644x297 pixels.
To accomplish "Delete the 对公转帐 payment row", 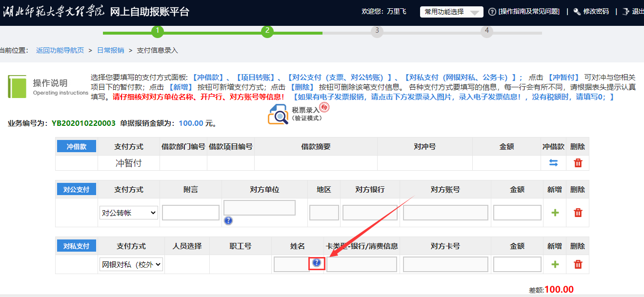I will pos(578,213).
